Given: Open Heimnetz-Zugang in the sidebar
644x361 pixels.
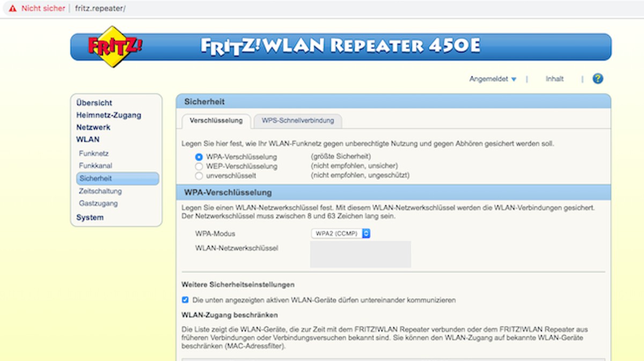Looking at the screenshot, I should 108,115.
